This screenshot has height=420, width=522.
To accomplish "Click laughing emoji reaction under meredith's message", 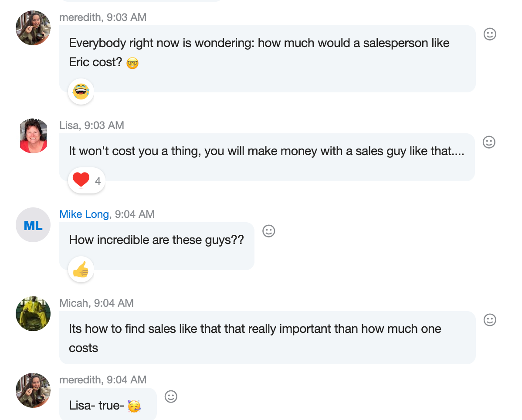I will [81, 91].
